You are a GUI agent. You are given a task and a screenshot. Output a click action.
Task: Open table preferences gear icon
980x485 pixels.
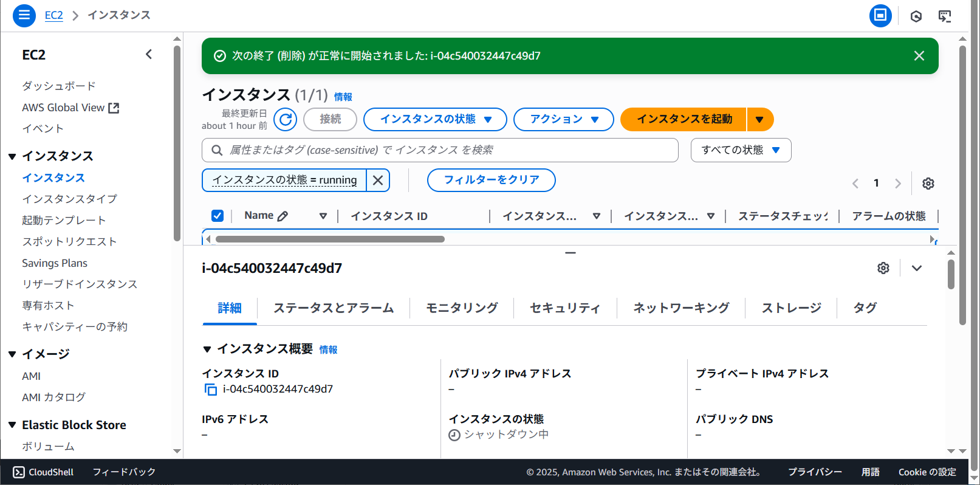tap(928, 184)
